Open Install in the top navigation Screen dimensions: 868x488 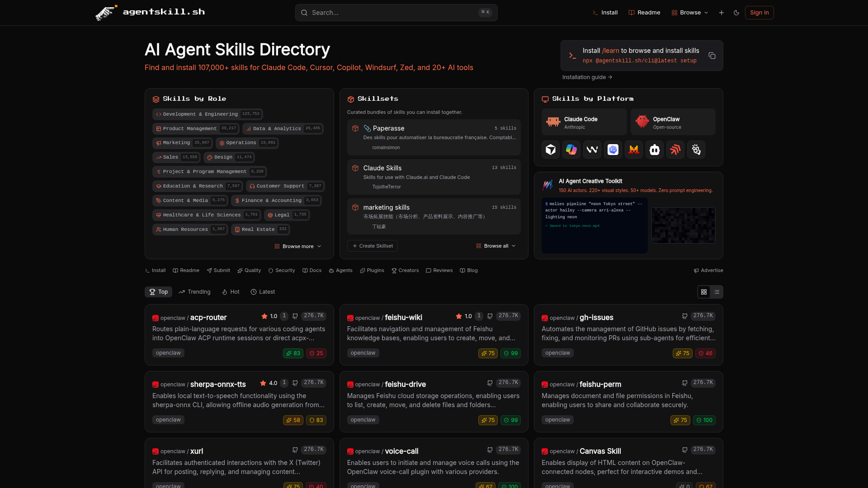coord(605,13)
